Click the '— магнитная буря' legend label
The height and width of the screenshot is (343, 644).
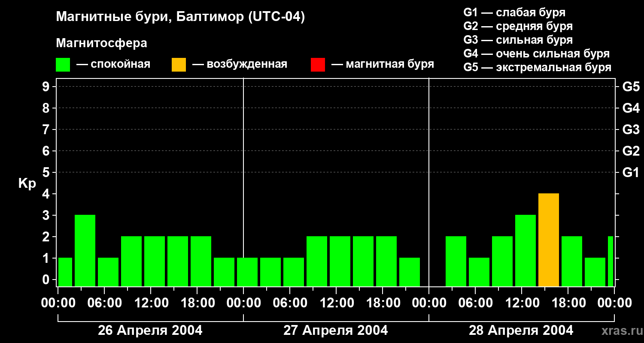[x=383, y=64]
